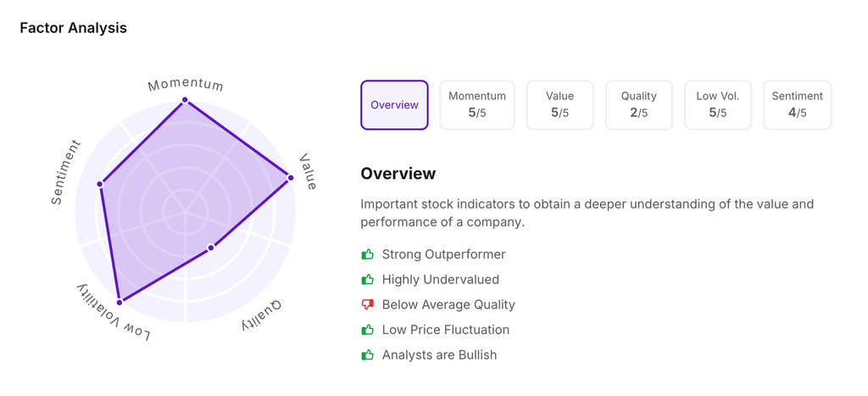This screenshot has height=396, width=868.
Task: Click the Value data point on radar chart
Action: coord(290,178)
